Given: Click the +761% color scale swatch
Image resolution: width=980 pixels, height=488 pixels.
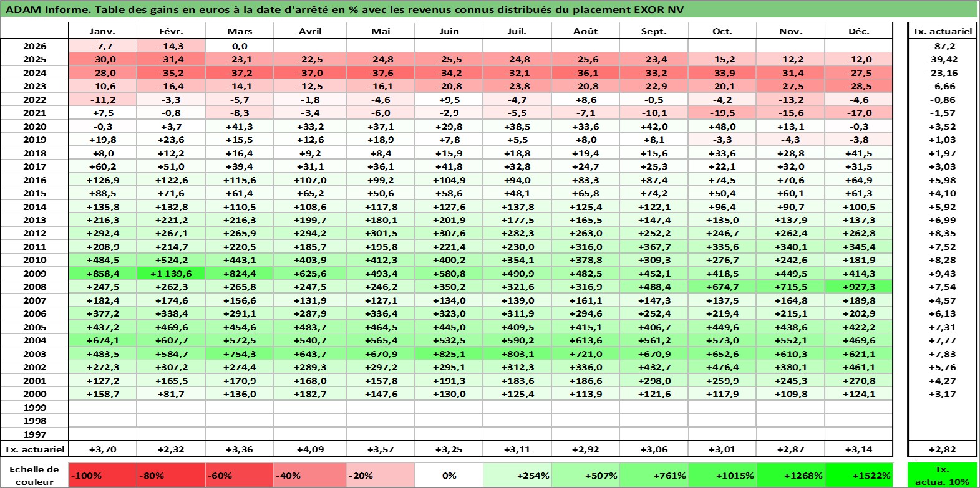Looking at the screenshot, I should click(653, 476).
